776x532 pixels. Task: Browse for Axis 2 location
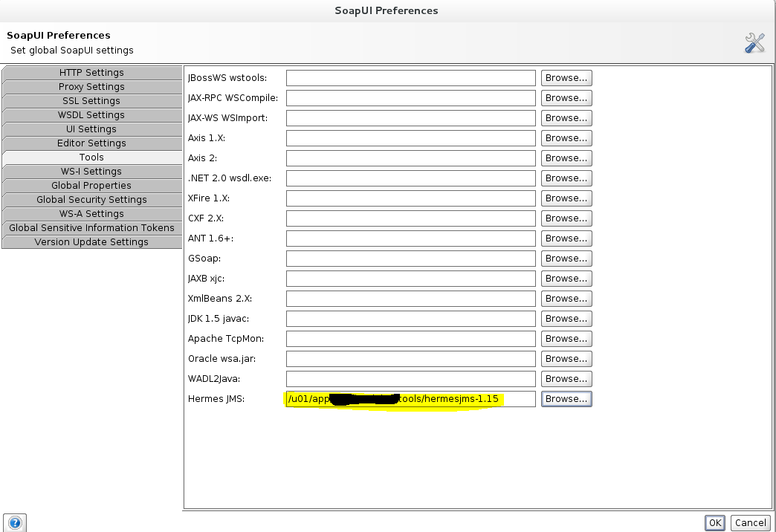point(566,158)
